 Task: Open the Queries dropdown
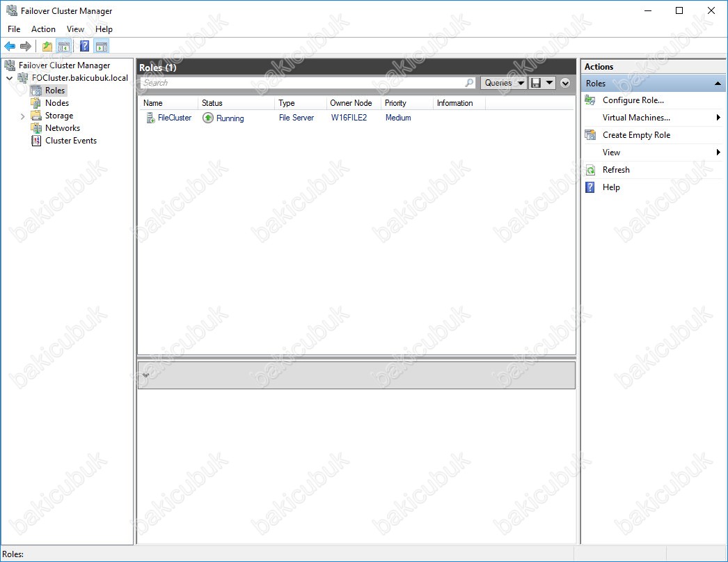click(x=504, y=83)
